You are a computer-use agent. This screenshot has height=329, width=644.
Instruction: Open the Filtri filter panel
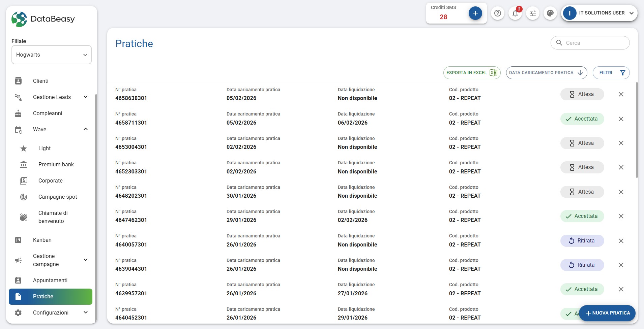[x=611, y=73]
